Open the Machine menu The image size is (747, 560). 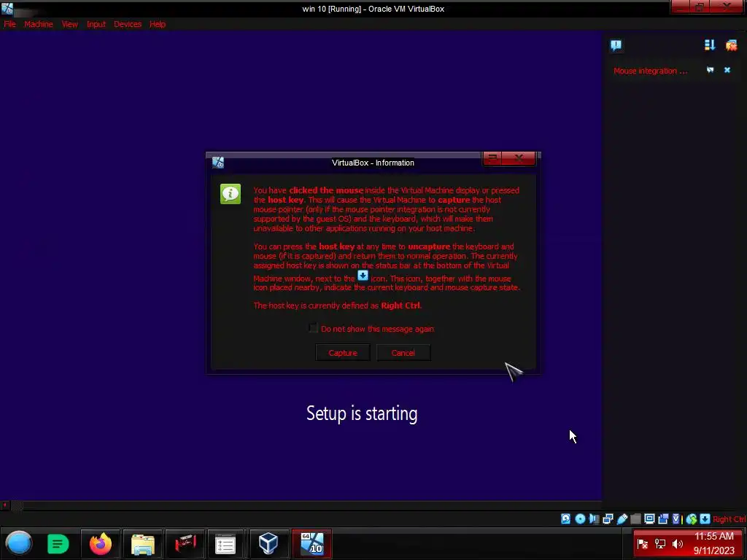coord(39,24)
